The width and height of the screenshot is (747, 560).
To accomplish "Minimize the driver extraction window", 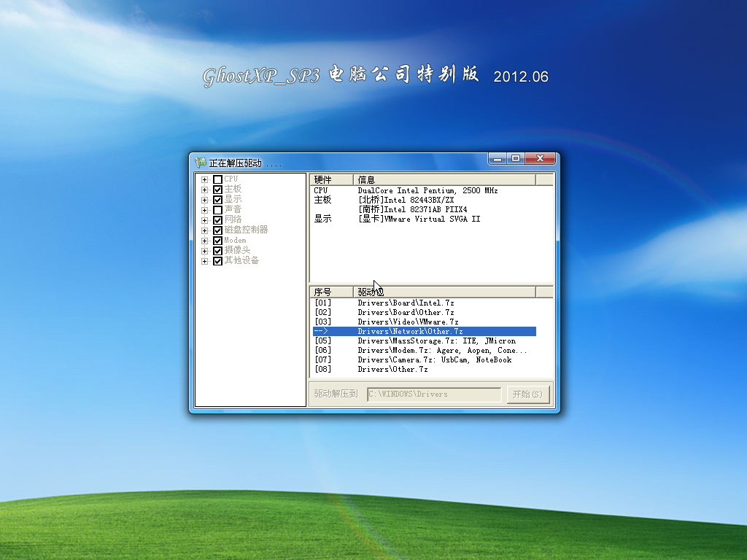I will tap(497, 158).
